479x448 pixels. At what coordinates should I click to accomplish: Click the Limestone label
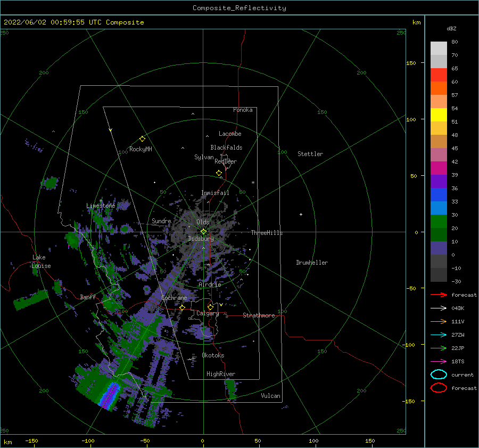(x=101, y=206)
